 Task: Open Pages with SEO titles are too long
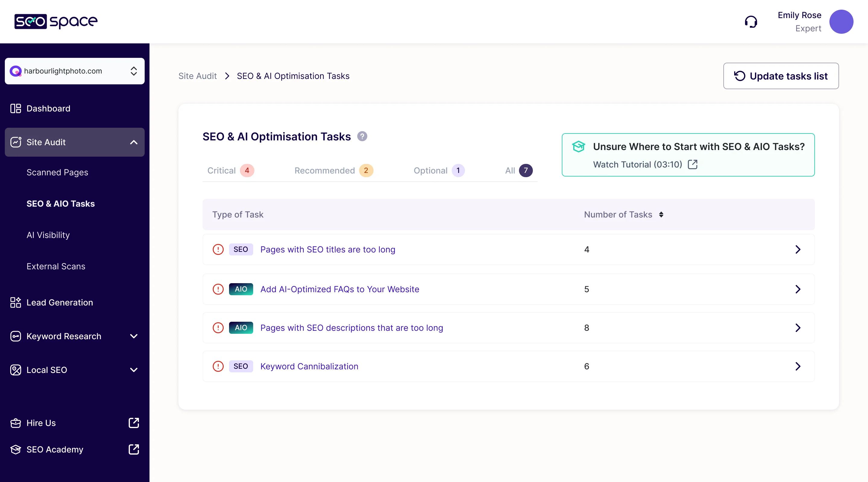[x=328, y=250]
